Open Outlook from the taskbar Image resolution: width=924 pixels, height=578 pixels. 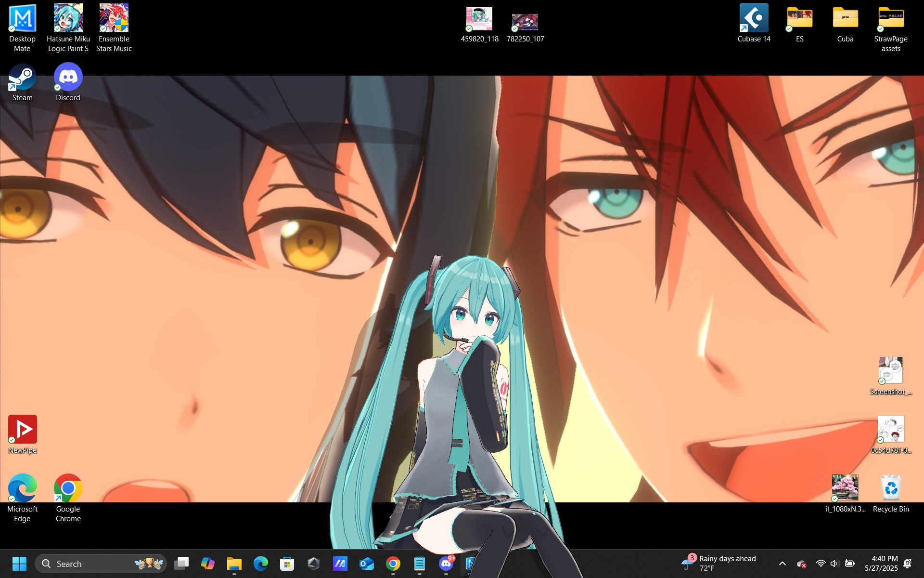click(367, 564)
